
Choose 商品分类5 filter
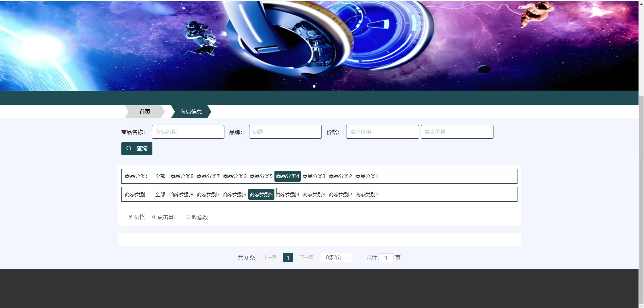261,176
